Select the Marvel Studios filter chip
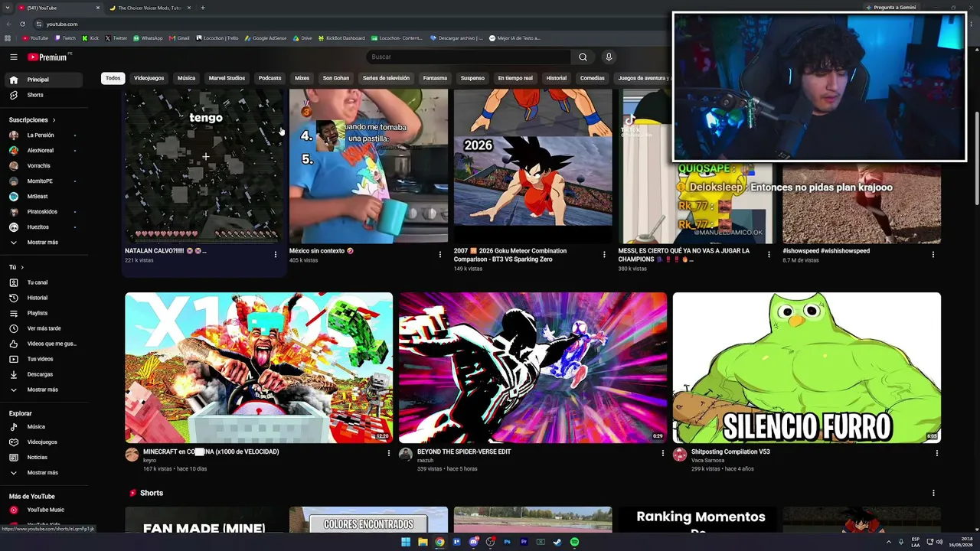 click(x=227, y=78)
